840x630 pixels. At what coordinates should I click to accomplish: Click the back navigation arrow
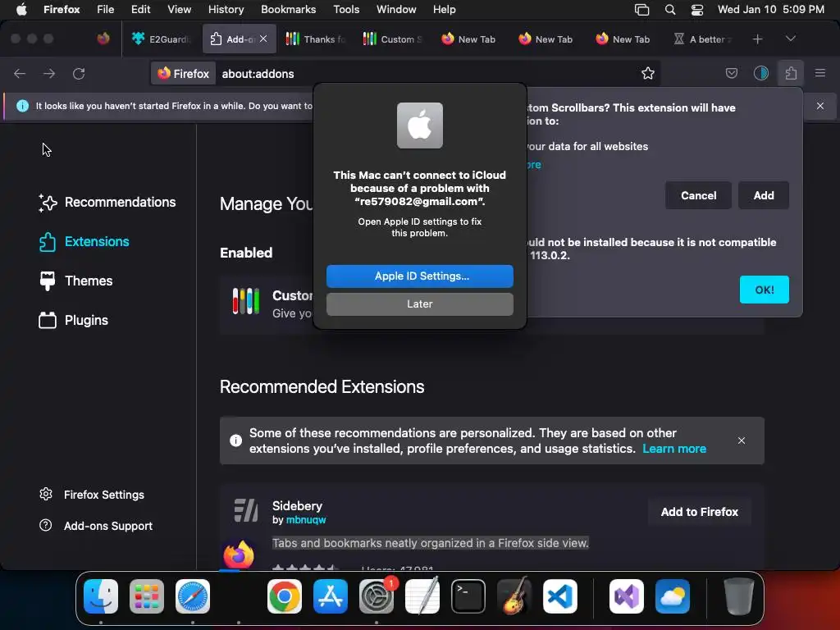click(x=20, y=73)
